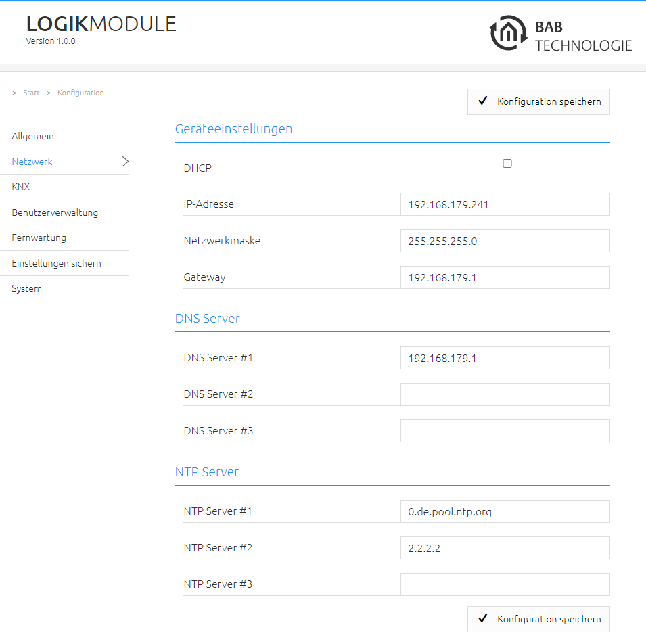Click the Start breadcrumb link
The image size is (646, 644).
(x=31, y=93)
